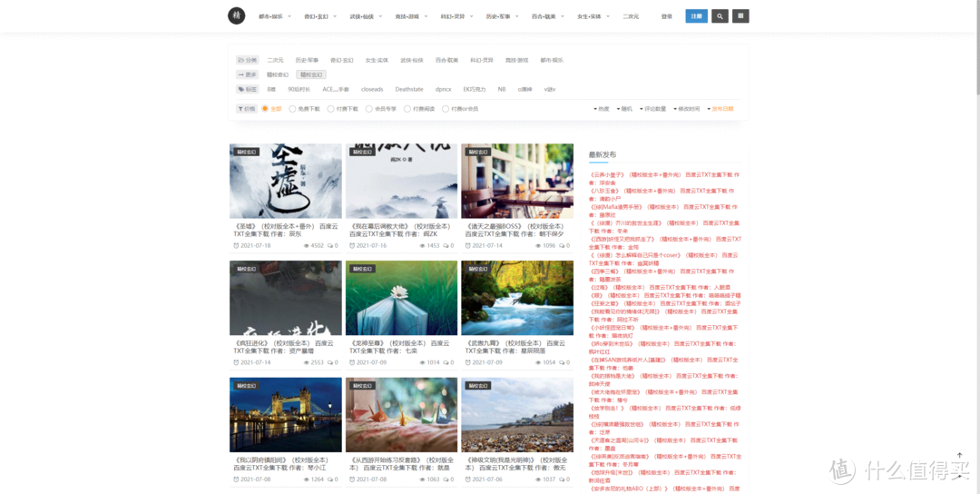The width and height of the screenshot is (980, 494).
Task: Expand the 都市•娱乐 nav dropdown
Action: [x=275, y=16]
